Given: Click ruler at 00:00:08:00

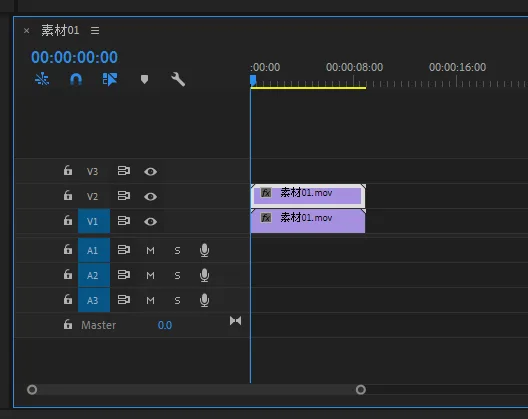Looking at the screenshot, I should tap(354, 67).
